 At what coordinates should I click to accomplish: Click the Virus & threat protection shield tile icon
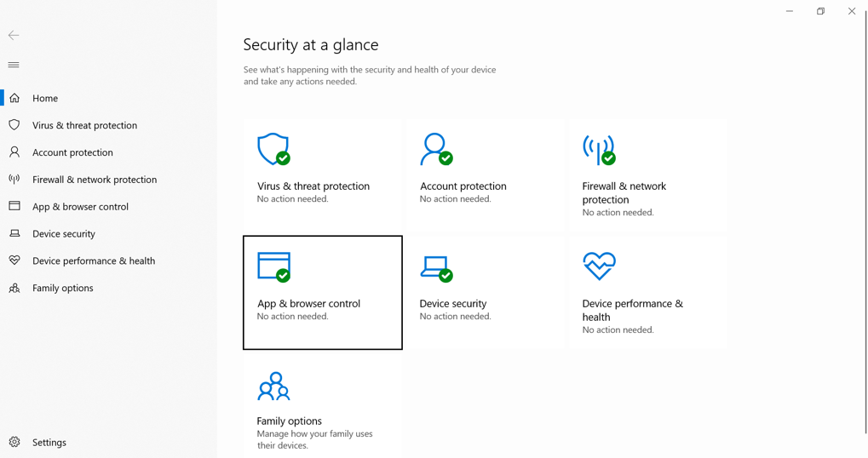tap(273, 149)
